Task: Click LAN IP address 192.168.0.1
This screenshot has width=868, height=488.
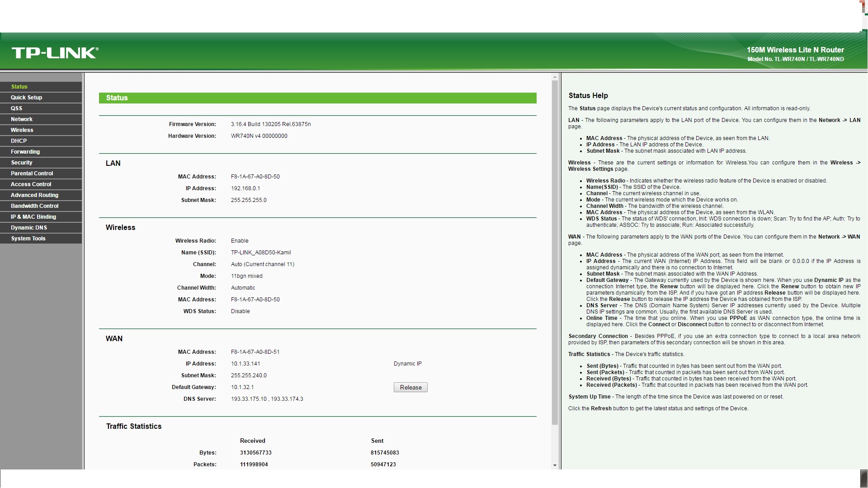Action: [x=245, y=188]
